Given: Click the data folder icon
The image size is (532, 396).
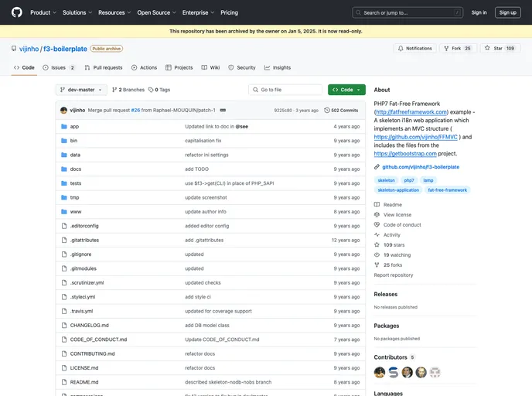Looking at the screenshot, I should 63,155.
